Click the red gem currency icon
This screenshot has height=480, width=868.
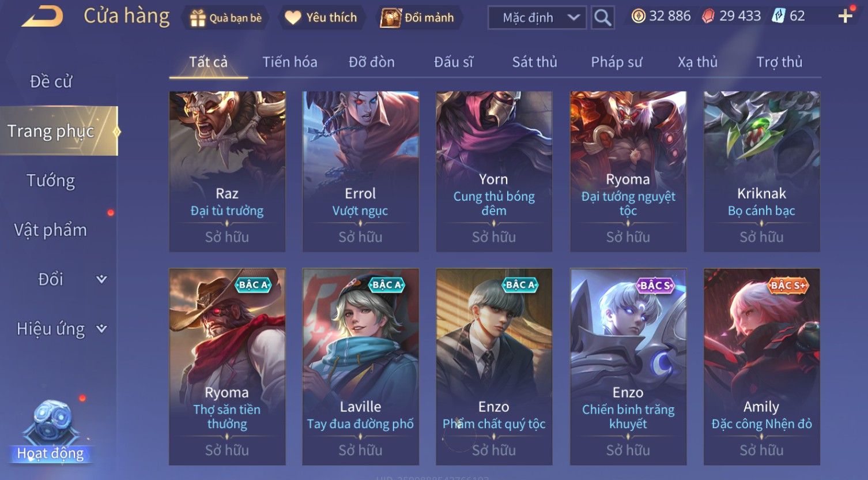pos(708,16)
